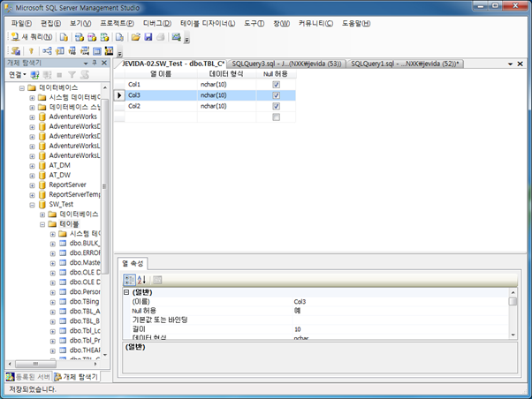Screen dimensions: 532x399
Task: Click the Disconnect icon in Object Explorer
Action: point(48,74)
